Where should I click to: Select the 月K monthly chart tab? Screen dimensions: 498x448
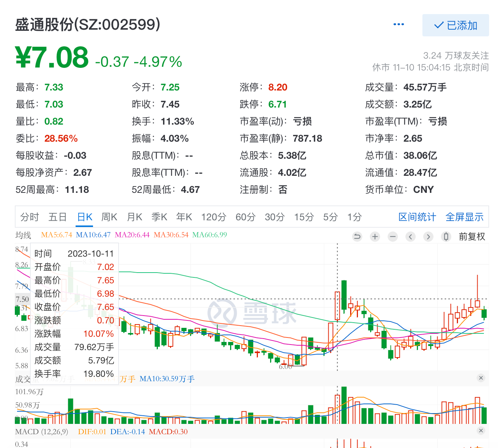tap(135, 217)
